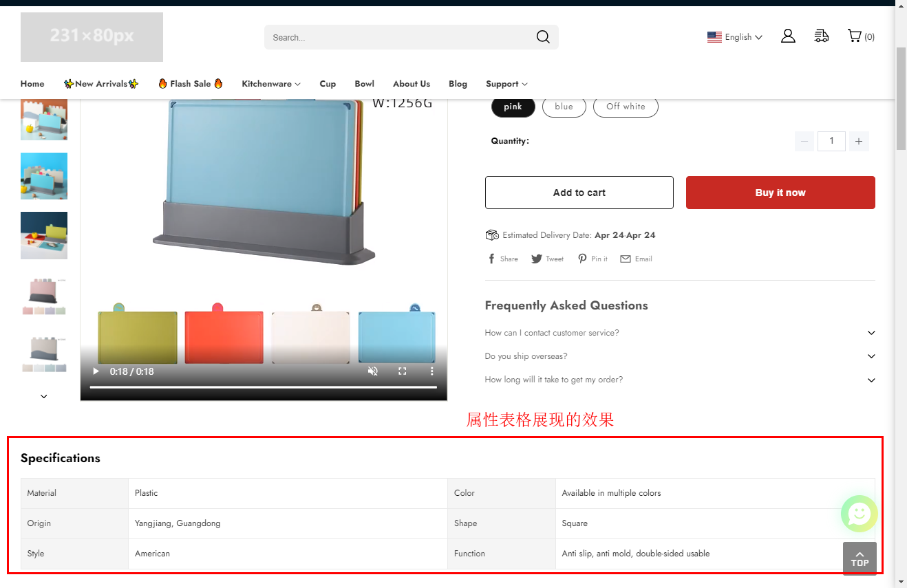The width and height of the screenshot is (907, 588).
Task: Select thumbnail with boards on blue background
Action: pos(44,176)
